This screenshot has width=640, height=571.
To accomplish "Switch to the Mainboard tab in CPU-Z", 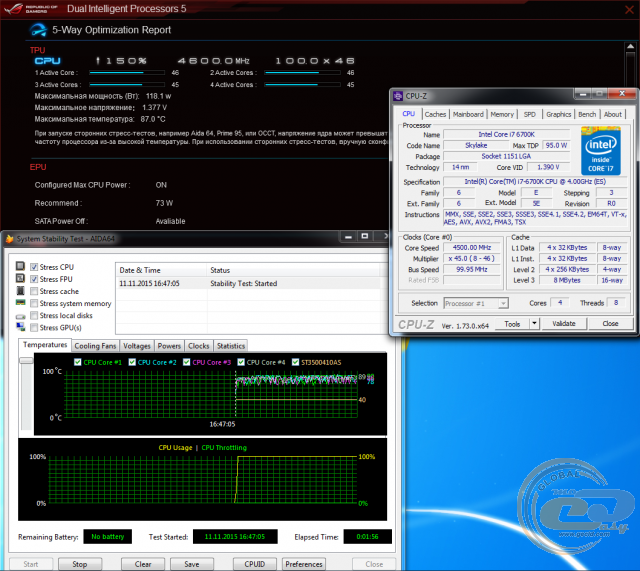I will coord(468,114).
